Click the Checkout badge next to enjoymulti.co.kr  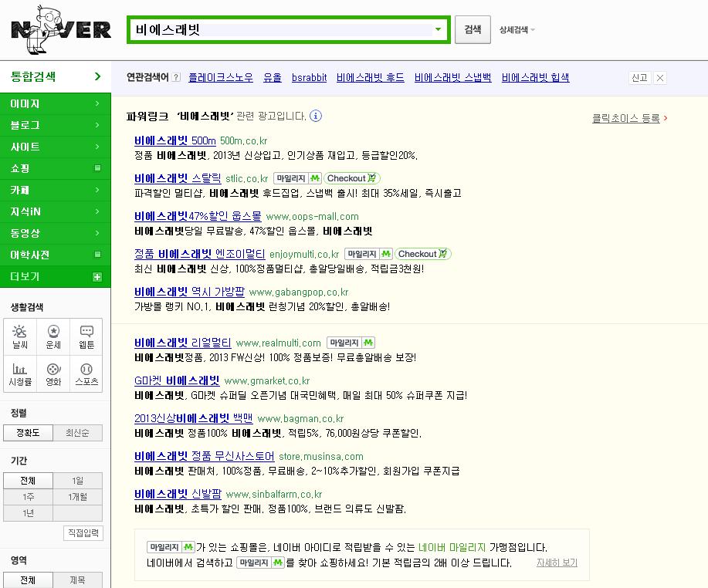(x=422, y=254)
